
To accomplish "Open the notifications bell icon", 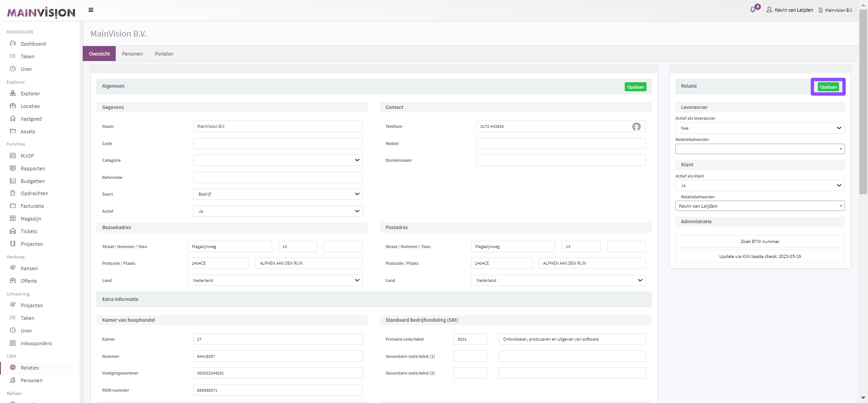I will click(x=753, y=9).
